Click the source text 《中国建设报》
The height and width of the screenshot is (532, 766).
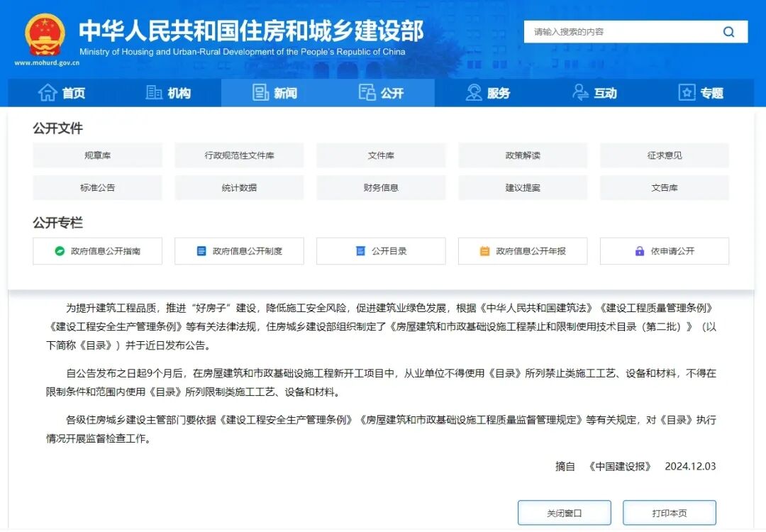point(620,467)
